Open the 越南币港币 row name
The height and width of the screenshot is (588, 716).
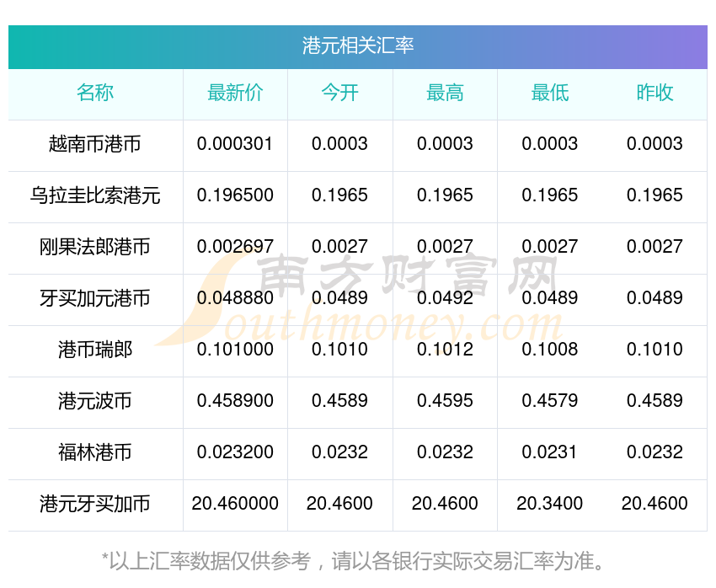tap(95, 144)
